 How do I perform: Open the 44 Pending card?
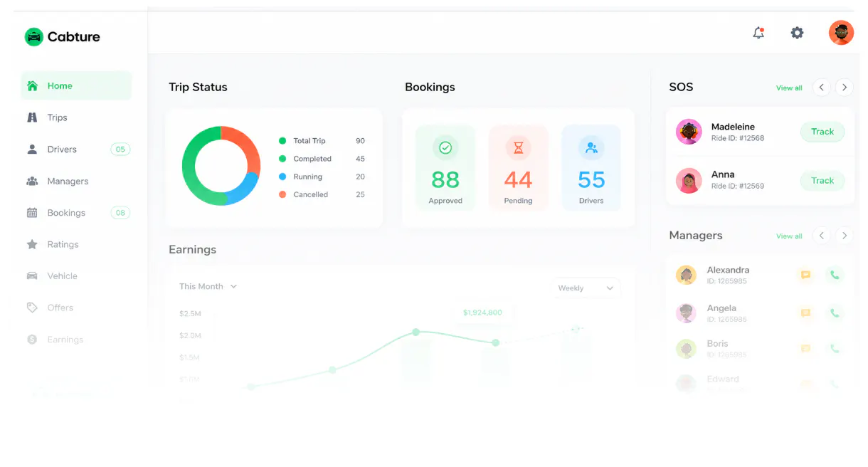tap(519, 168)
